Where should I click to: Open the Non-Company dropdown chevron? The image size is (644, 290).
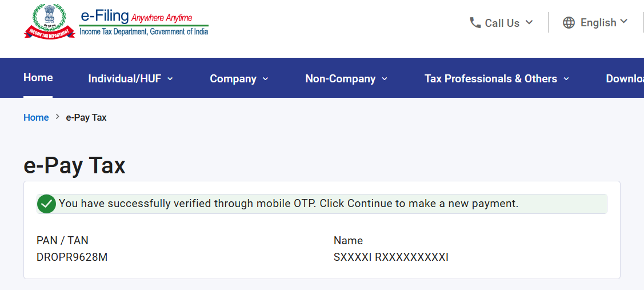click(385, 78)
